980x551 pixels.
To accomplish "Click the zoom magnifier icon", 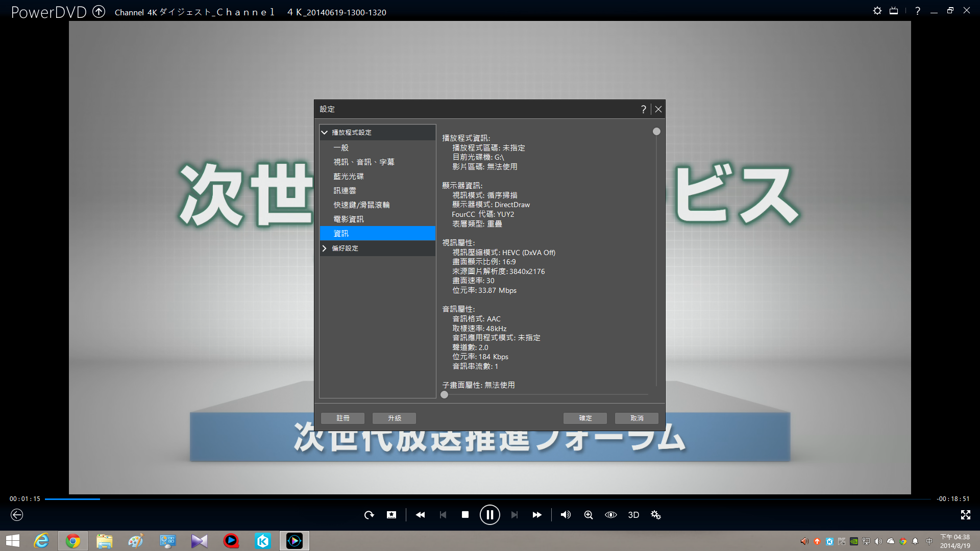I will click(x=589, y=515).
